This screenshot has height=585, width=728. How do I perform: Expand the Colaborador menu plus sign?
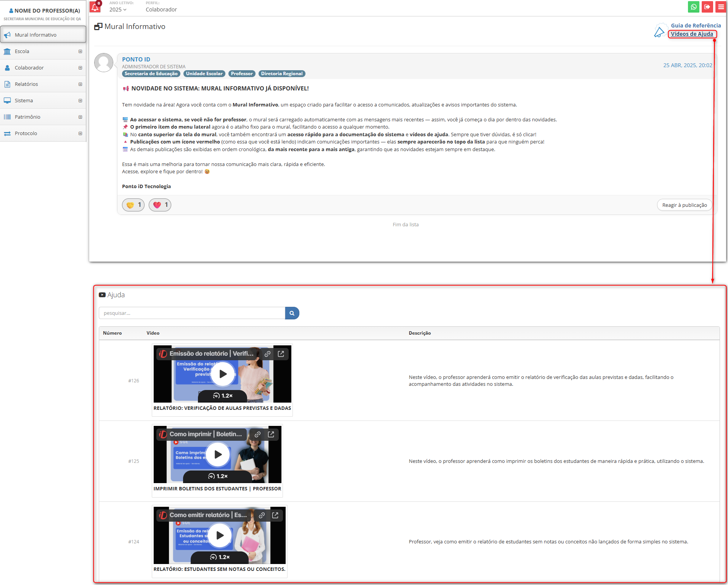click(80, 68)
